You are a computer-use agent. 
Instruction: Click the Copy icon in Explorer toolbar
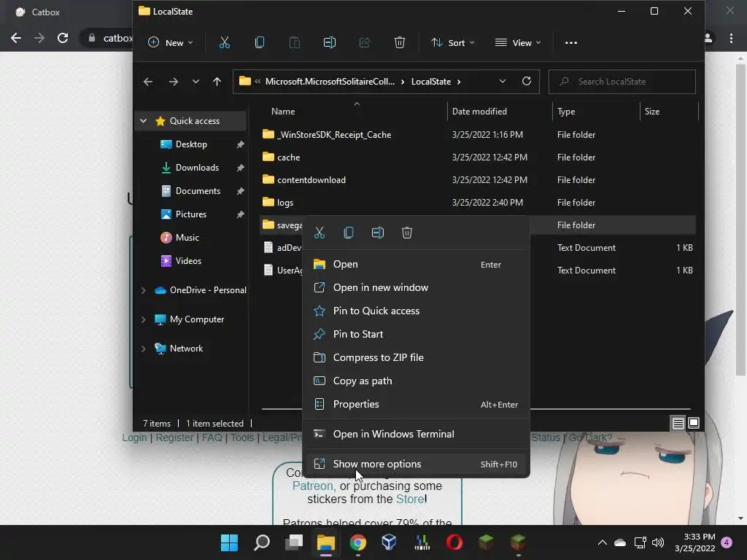(x=260, y=43)
